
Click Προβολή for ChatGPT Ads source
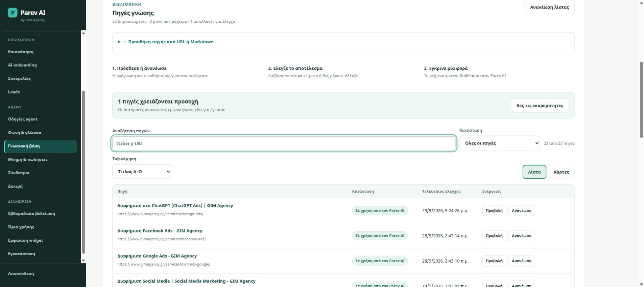[494, 211]
